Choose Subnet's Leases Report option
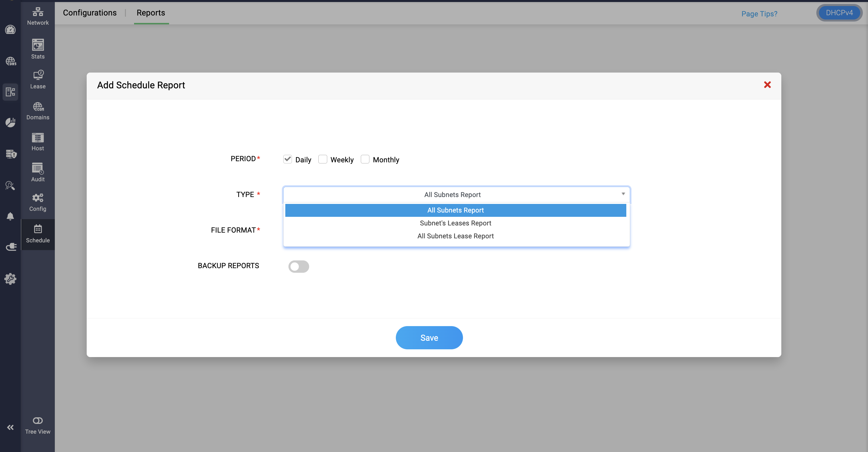The image size is (868, 452). tap(456, 223)
